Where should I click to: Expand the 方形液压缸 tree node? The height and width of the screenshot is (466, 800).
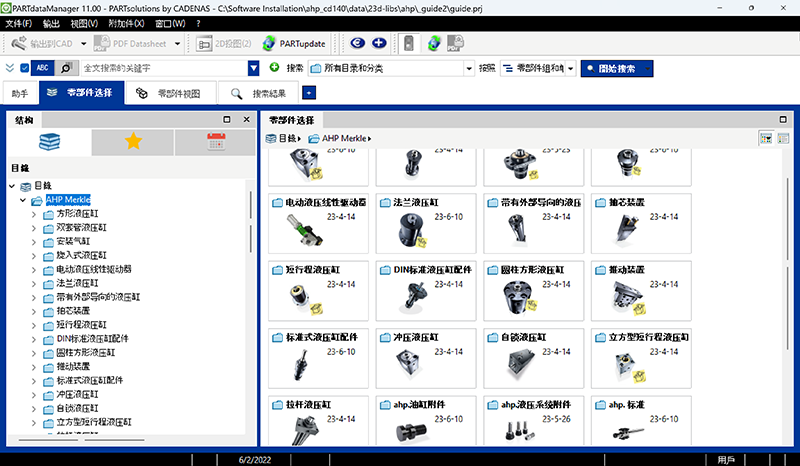point(34,214)
